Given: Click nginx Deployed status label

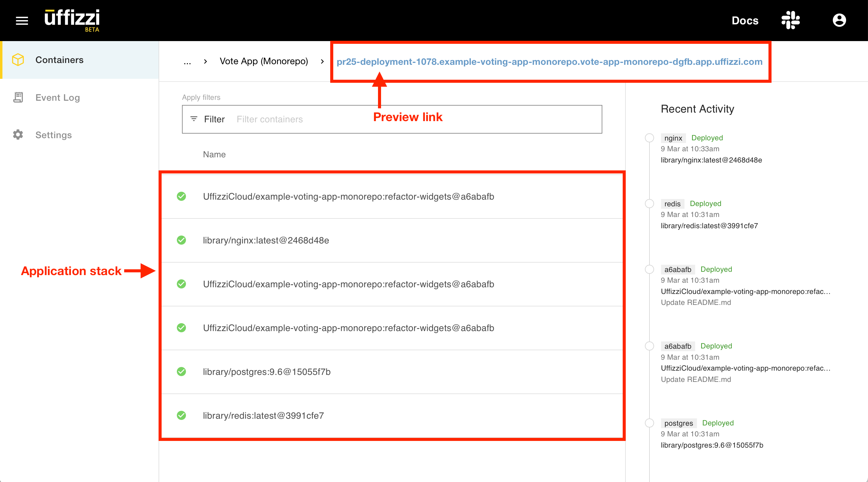Looking at the screenshot, I should (x=707, y=138).
